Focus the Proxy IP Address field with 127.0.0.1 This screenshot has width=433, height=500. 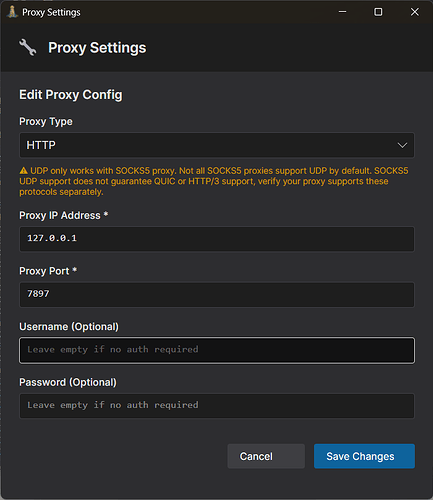click(217, 239)
